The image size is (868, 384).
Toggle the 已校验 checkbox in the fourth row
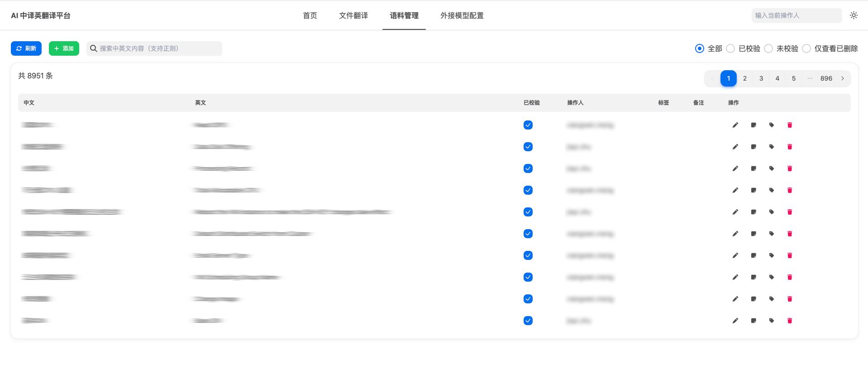pyautogui.click(x=528, y=190)
